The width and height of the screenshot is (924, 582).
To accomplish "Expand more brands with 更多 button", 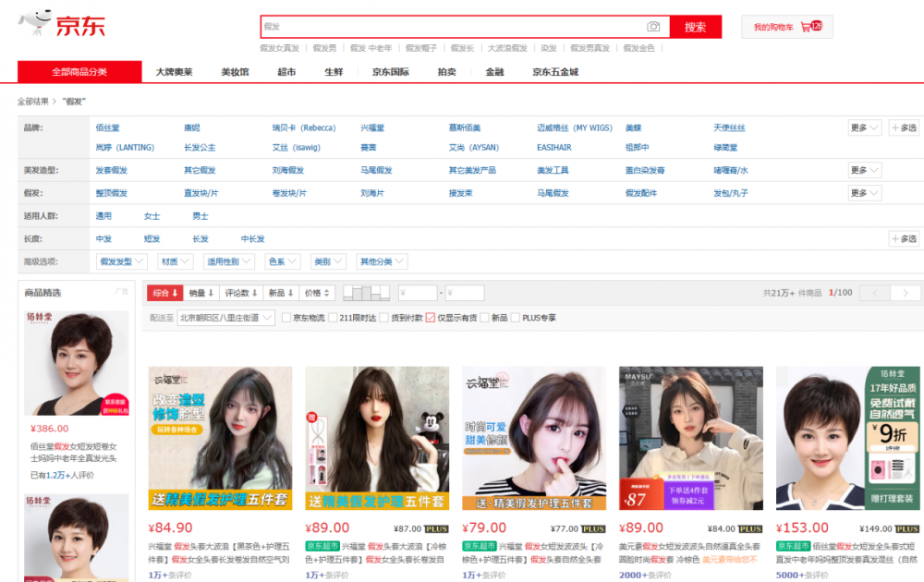I will pyautogui.click(x=865, y=127).
